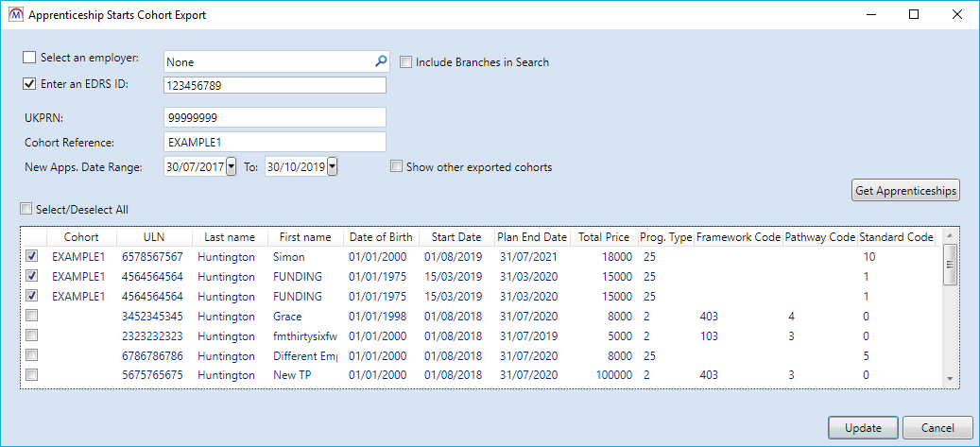
Task: Click the employer search magnifier icon
Action: point(381,61)
